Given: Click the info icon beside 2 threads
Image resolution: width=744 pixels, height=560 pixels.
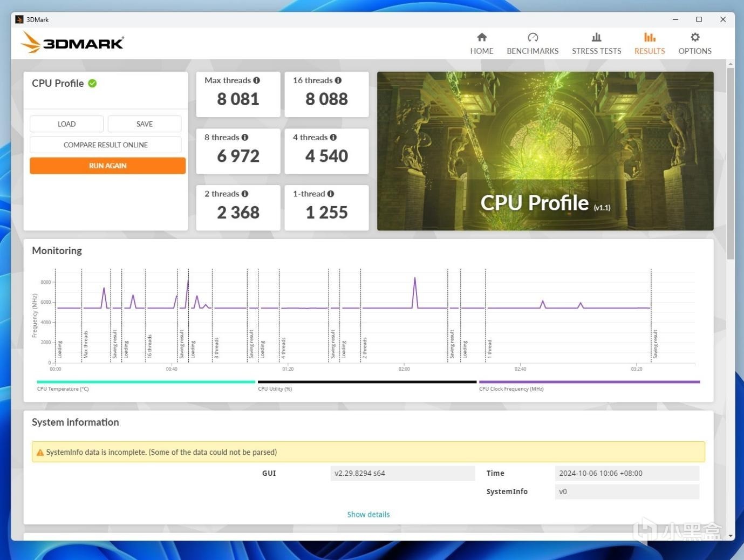Looking at the screenshot, I should 245,194.
